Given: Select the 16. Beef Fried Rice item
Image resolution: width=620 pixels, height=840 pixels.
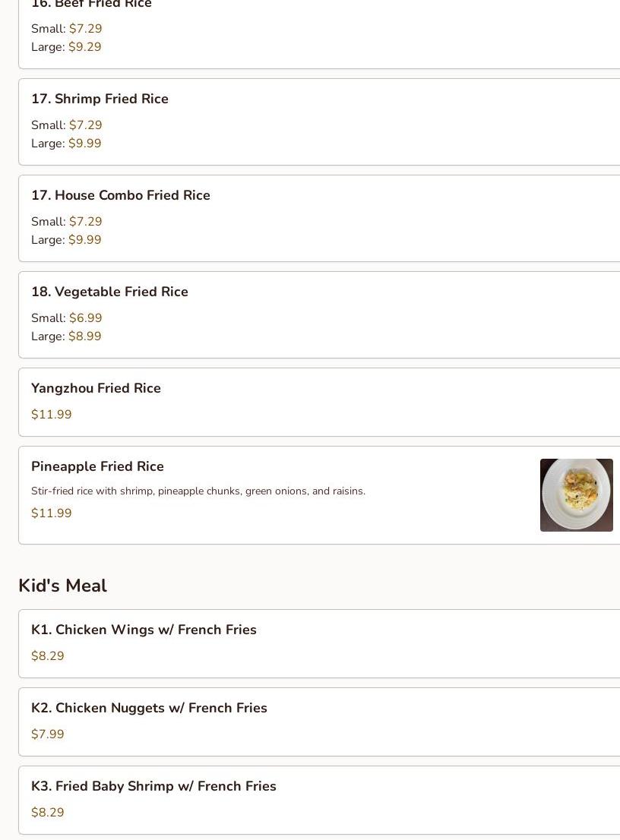Looking at the screenshot, I should 319,34.
